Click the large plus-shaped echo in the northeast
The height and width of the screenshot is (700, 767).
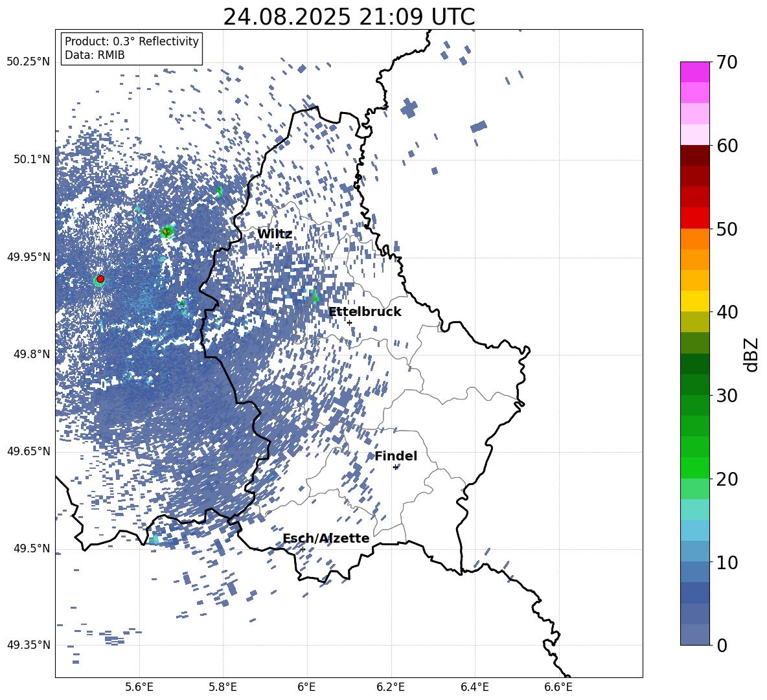tap(409, 108)
